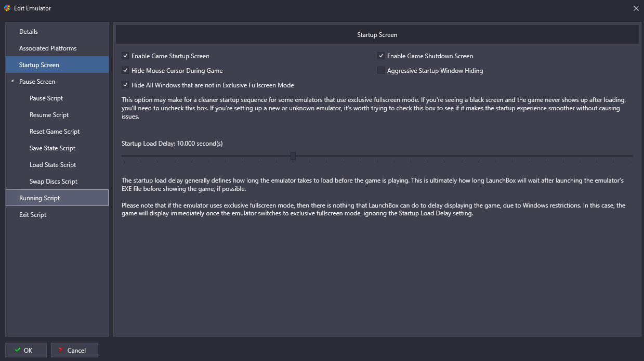Uncheck Enable Game Startup Screen
Screen dimensions: 644x361
125,56
